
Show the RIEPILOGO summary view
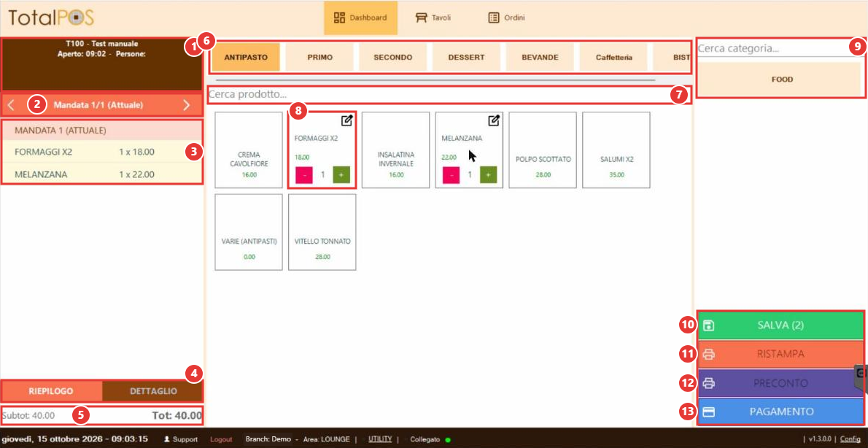pyautogui.click(x=52, y=391)
